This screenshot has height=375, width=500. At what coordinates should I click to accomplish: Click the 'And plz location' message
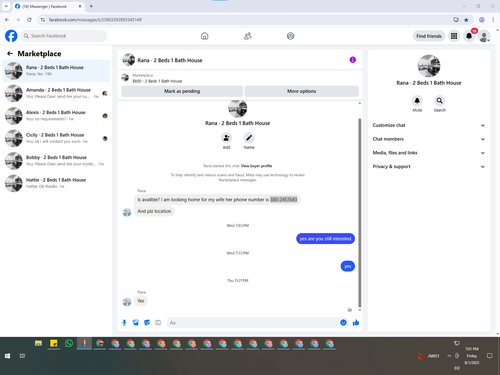pyautogui.click(x=154, y=211)
